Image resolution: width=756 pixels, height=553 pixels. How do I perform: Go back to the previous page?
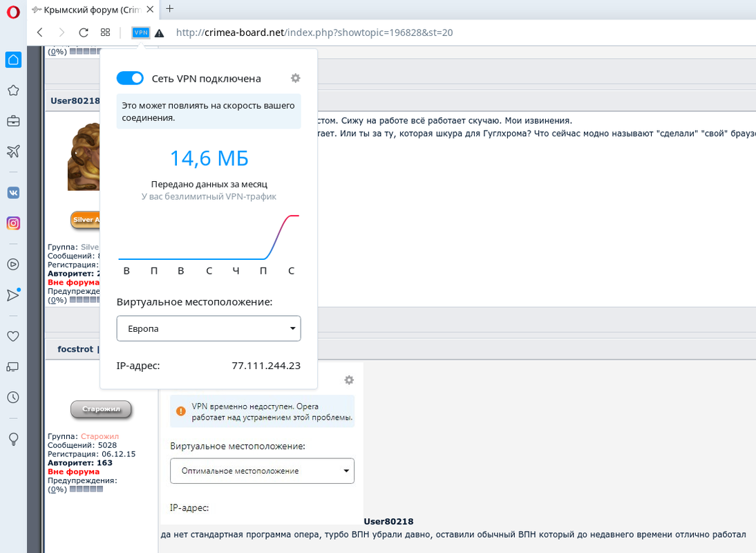pos(40,32)
